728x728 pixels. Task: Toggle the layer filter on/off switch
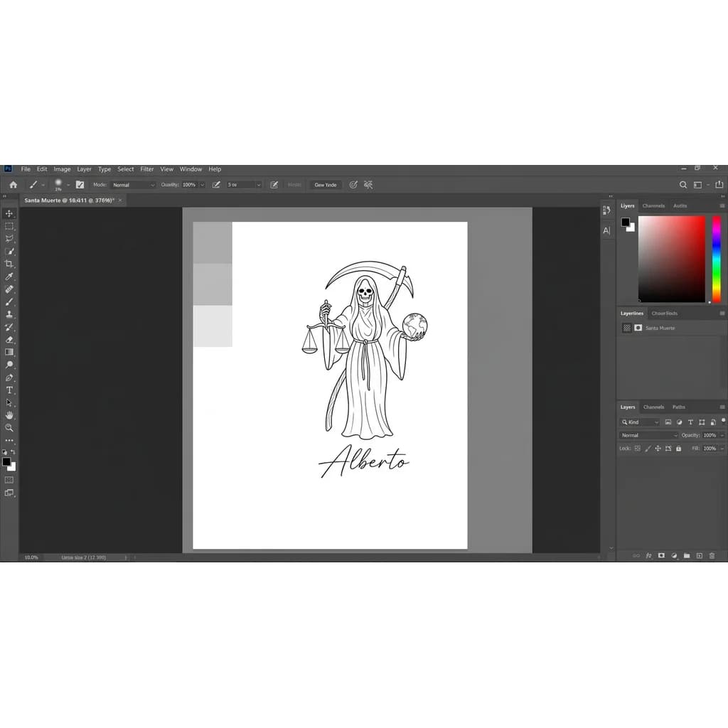(723, 421)
